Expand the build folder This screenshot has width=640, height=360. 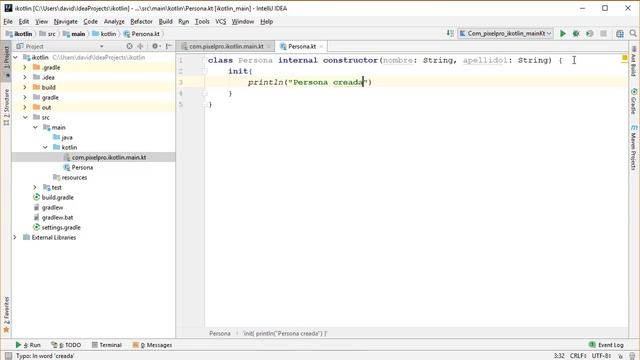coord(25,87)
